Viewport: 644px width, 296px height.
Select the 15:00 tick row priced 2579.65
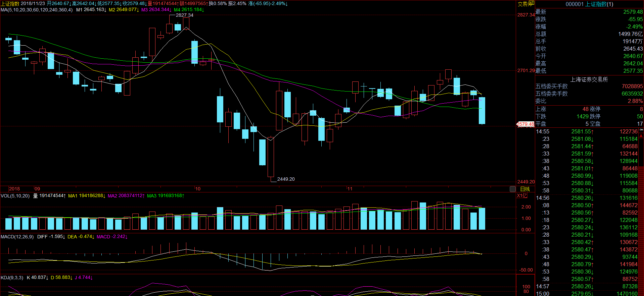(x=587, y=293)
